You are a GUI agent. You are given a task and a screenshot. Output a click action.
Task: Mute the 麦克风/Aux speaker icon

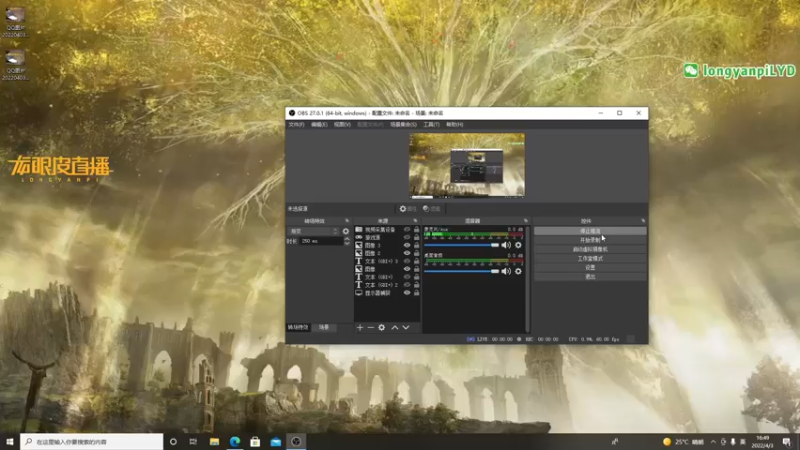click(506, 245)
